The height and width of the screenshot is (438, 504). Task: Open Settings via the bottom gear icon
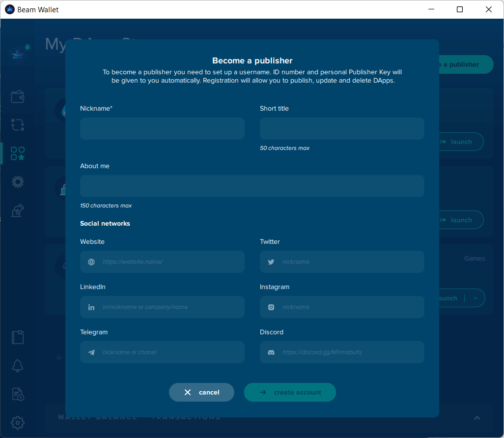coord(18,422)
